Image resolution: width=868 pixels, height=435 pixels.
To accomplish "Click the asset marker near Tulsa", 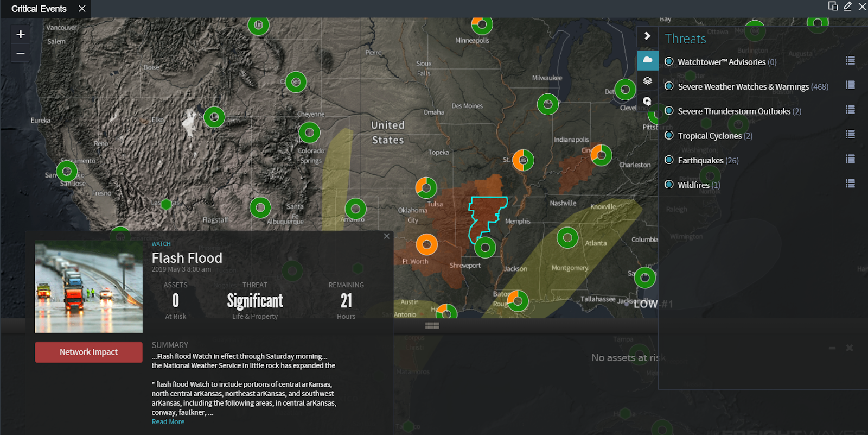I will pos(426,188).
